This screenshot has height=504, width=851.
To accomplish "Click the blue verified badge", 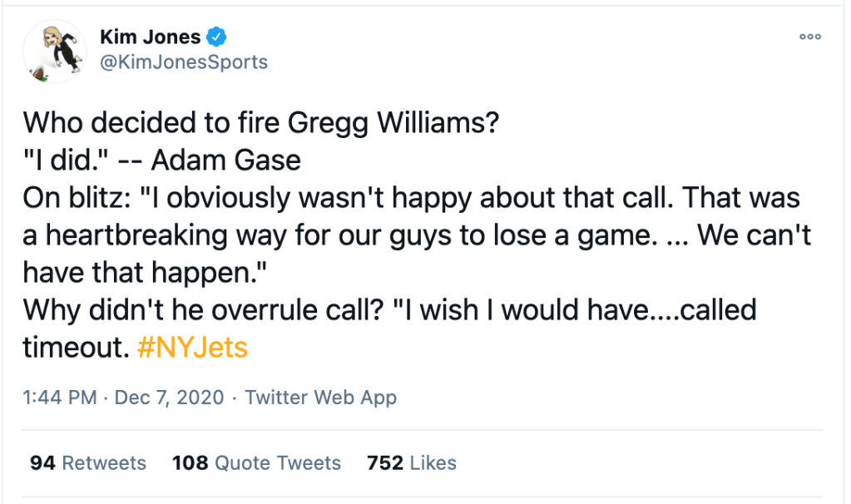I will (x=218, y=37).
